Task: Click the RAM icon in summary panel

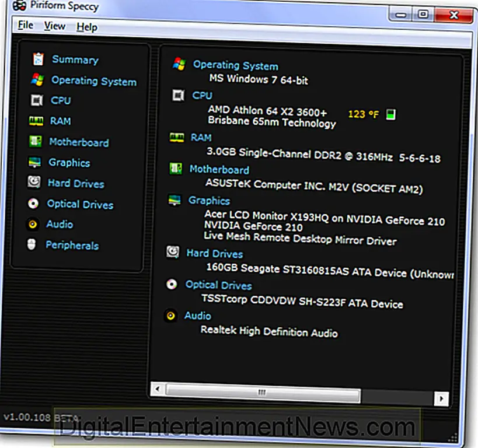Action: [177, 137]
